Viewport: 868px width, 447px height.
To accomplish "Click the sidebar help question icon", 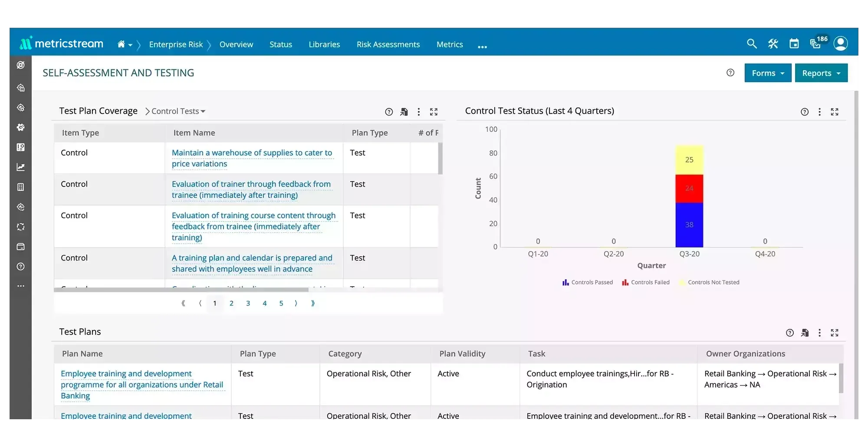I will 20,267.
